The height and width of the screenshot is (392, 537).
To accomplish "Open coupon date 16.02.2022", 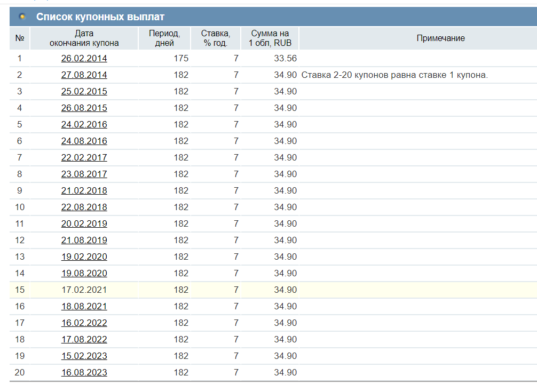I will 84,323.
